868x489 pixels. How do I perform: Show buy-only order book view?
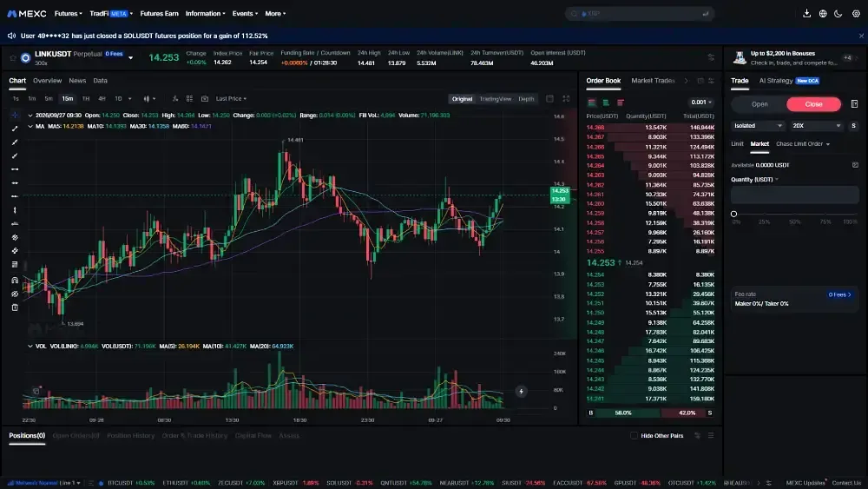point(606,102)
